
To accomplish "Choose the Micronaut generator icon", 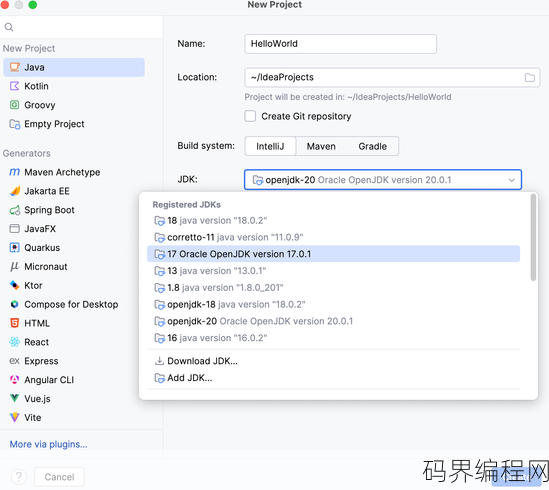I will pos(14,267).
